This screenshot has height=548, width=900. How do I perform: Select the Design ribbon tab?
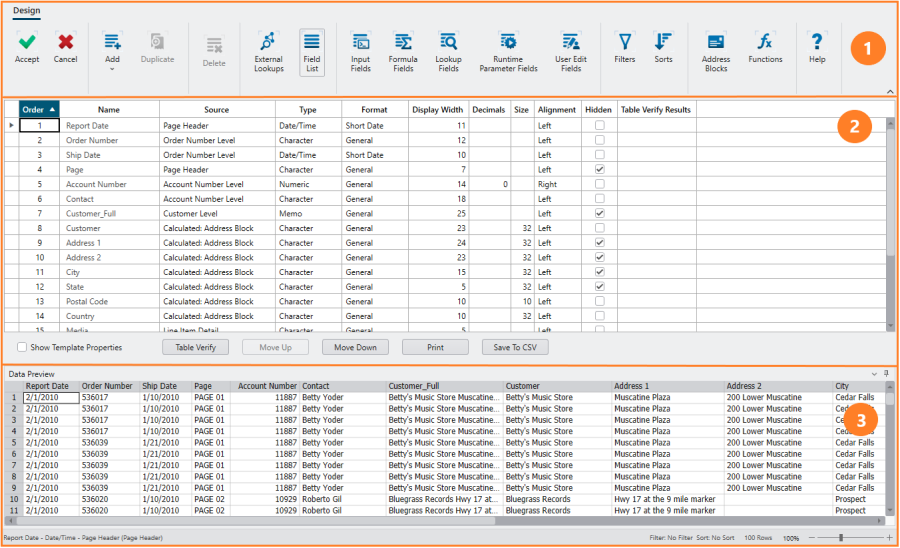pyautogui.click(x=27, y=11)
